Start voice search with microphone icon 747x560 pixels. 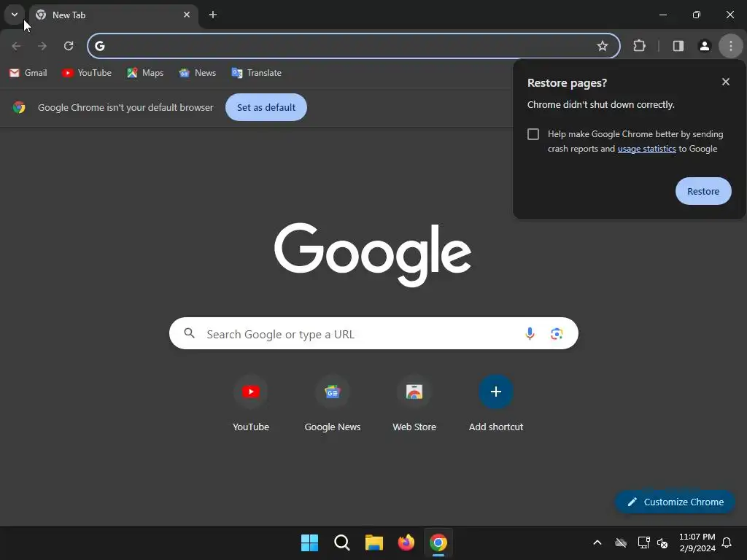530,334
